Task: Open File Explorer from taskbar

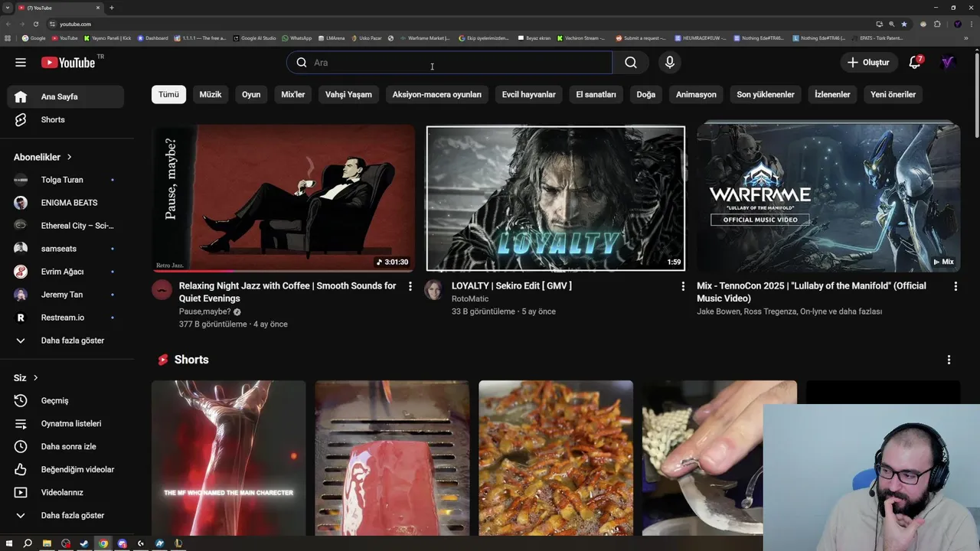Action: (47, 543)
